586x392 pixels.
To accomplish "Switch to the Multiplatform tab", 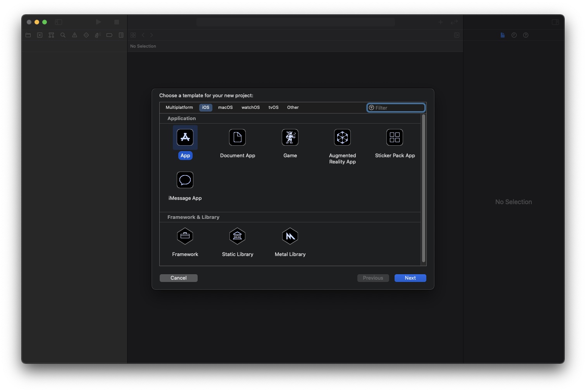I will (x=179, y=107).
